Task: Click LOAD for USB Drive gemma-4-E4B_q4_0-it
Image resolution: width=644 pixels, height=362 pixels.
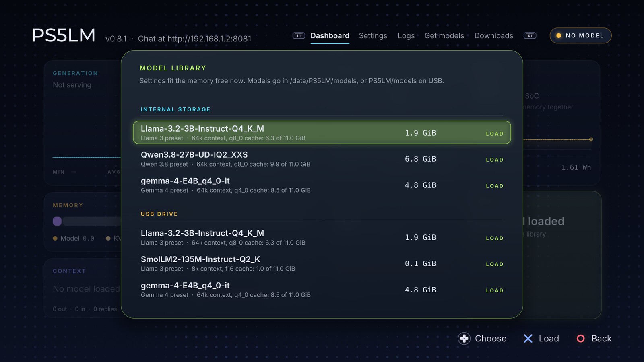Action: click(x=495, y=290)
